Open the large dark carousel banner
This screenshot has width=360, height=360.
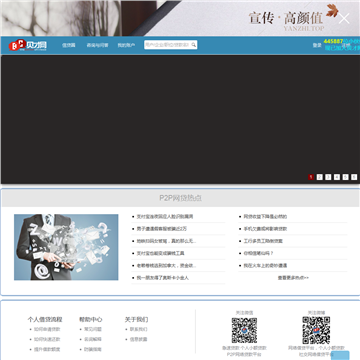tap(180, 119)
